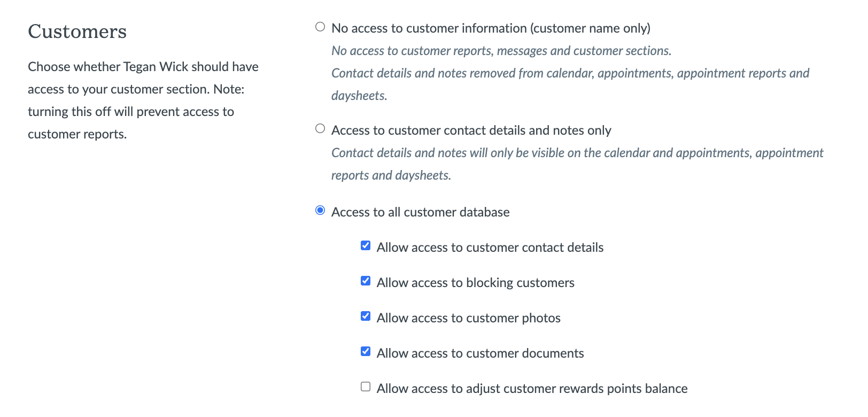This screenshot has height=417, width=868.
Task: Click the "adjust customer rewards points balance" label text
Action: point(532,389)
